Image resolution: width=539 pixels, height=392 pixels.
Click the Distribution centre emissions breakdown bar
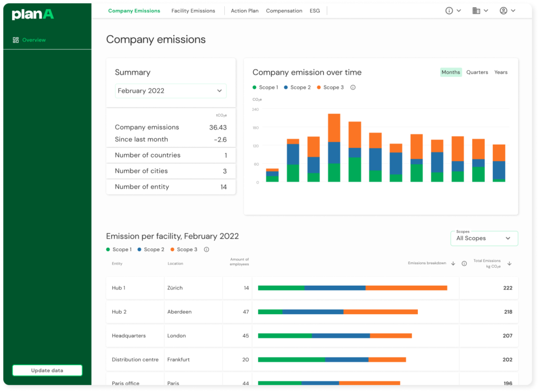(x=332, y=359)
